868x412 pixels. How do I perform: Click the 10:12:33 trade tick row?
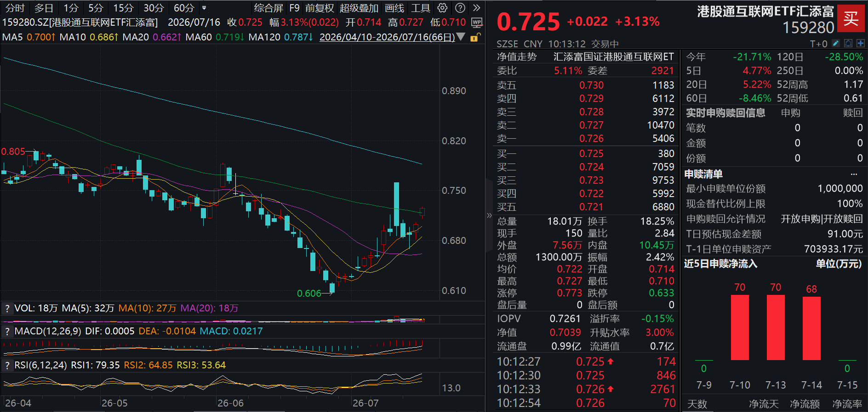(586, 389)
